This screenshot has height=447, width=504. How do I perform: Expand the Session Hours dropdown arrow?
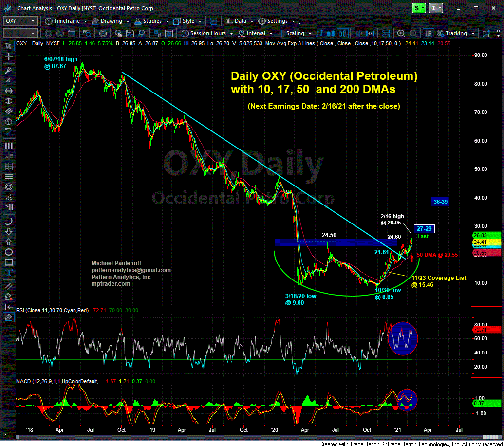231,34
